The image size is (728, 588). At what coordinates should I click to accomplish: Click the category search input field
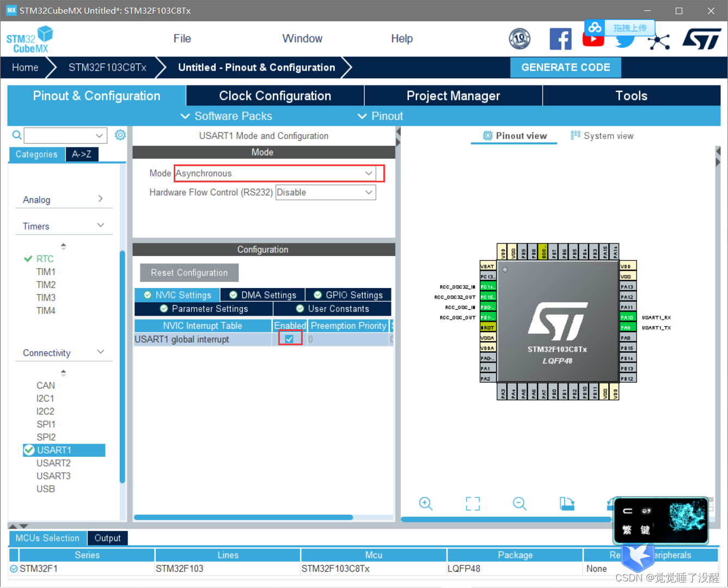[59, 135]
